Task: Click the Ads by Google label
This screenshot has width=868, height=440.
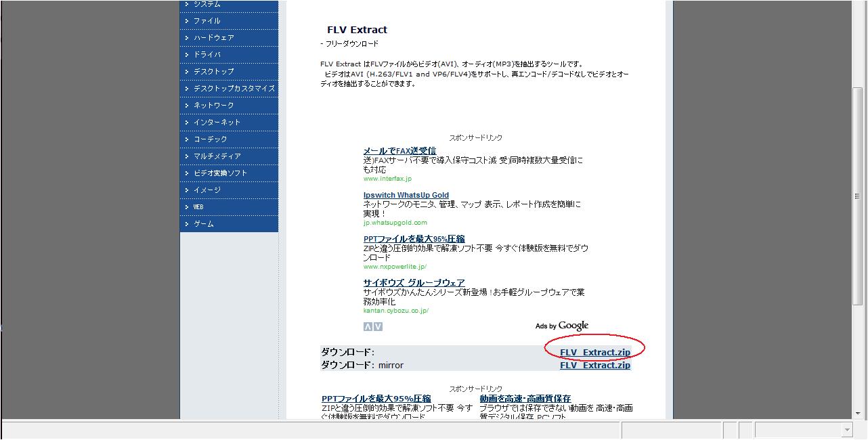Action: click(x=562, y=326)
